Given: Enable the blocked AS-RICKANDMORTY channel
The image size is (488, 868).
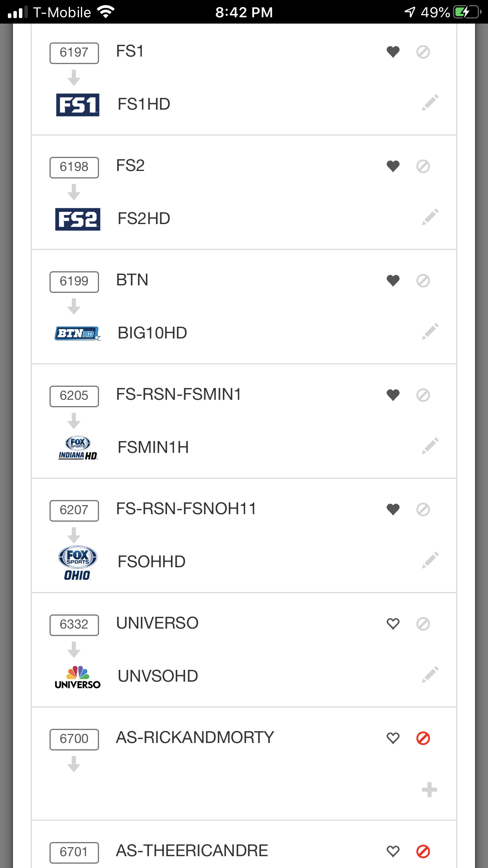Looking at the screenshot, I should (423, 738).
